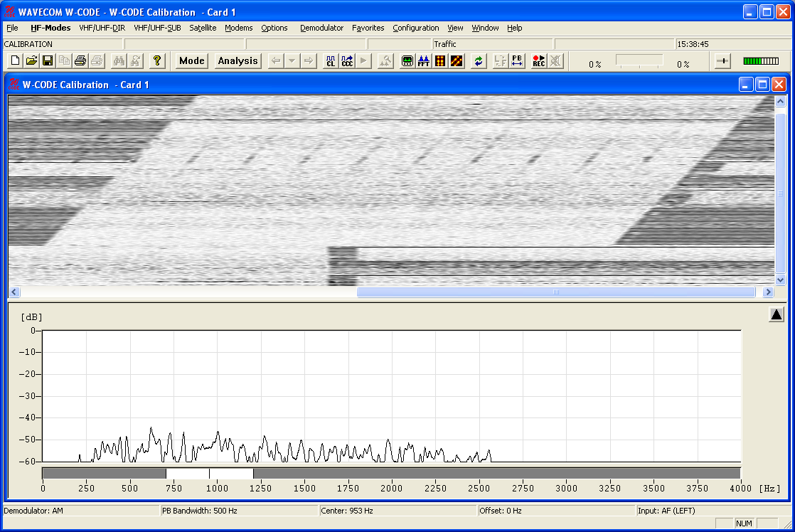
Task: Click the green-blue resync arrows icon
Action: tap(479, 61)
